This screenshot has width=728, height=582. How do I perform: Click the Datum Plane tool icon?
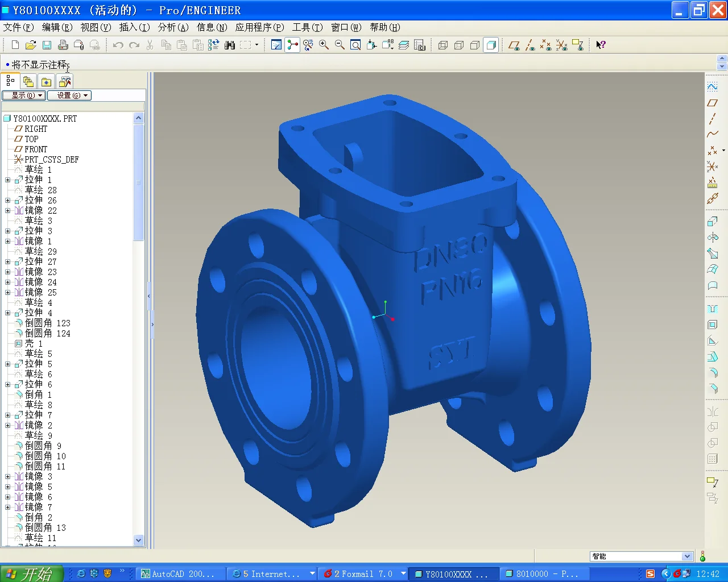coord(712,103)
